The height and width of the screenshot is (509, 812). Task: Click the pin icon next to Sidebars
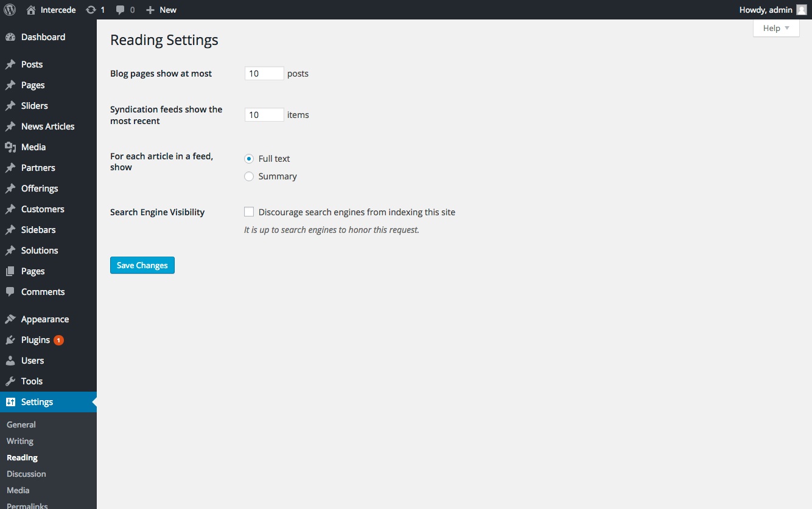coord(10,230)
